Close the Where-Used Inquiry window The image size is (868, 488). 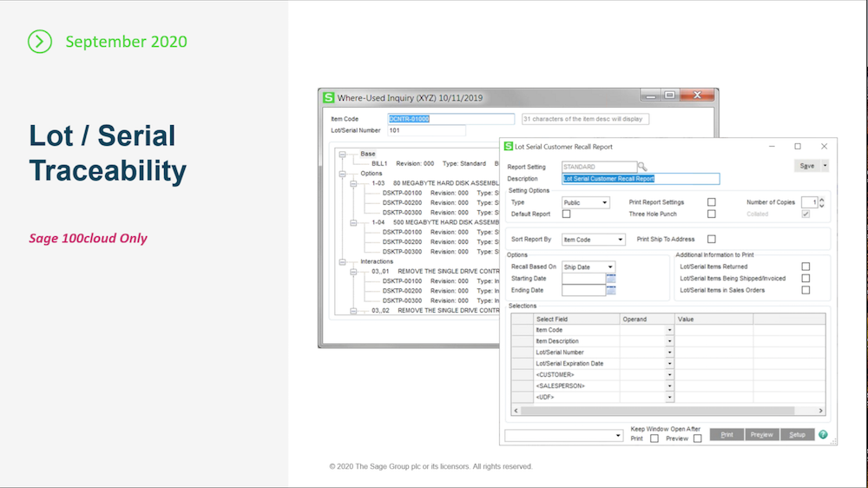[697, 96]
